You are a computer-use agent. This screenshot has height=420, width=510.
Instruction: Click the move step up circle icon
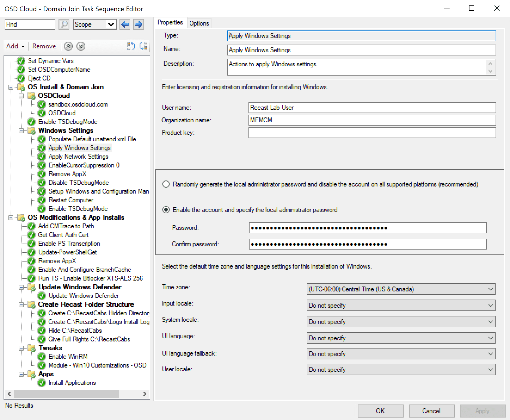[68, 46]
